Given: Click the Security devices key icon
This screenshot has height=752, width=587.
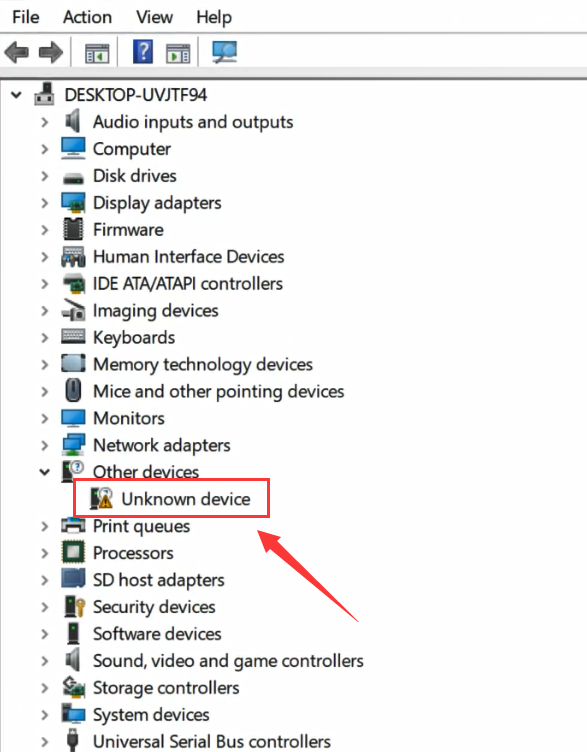Looking at the screenshot, I should 74,607.
